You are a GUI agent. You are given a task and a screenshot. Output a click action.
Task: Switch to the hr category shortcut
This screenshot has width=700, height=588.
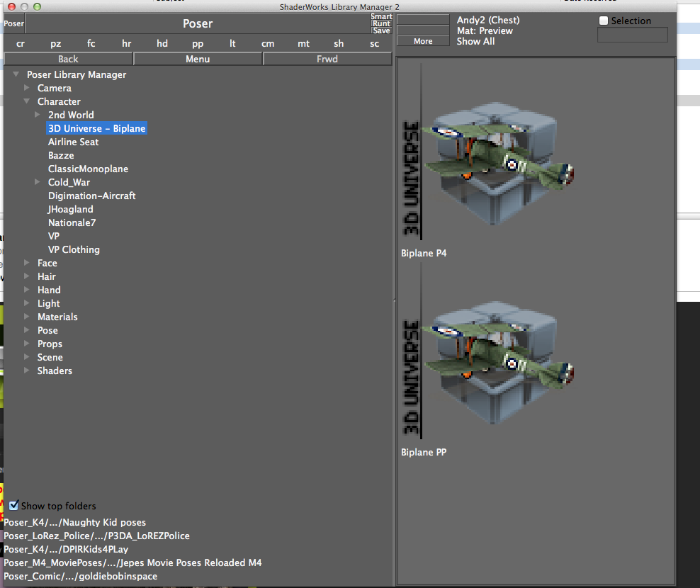[x=127, y=44]
